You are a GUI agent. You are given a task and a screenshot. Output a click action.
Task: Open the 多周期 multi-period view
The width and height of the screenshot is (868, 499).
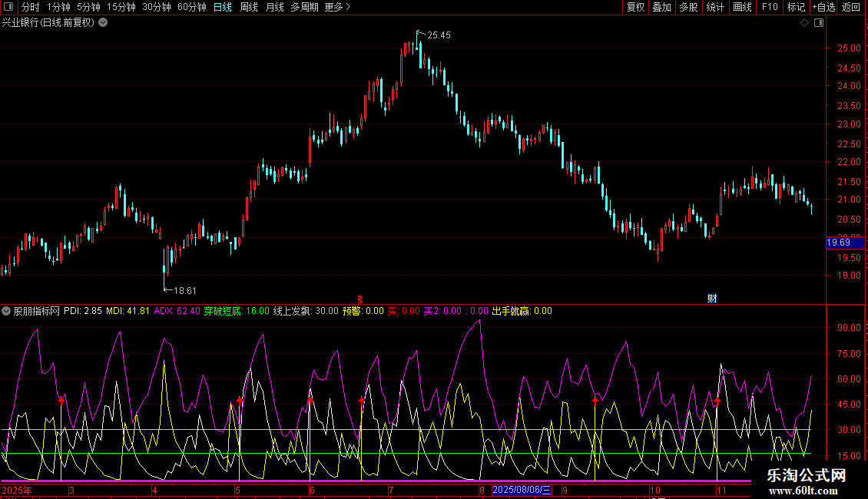305,7
